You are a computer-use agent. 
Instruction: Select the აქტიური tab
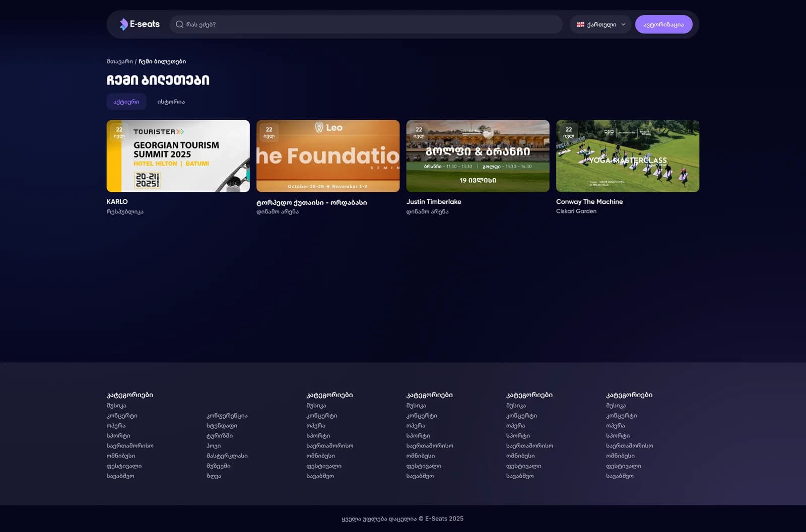(x=126, y=102)
